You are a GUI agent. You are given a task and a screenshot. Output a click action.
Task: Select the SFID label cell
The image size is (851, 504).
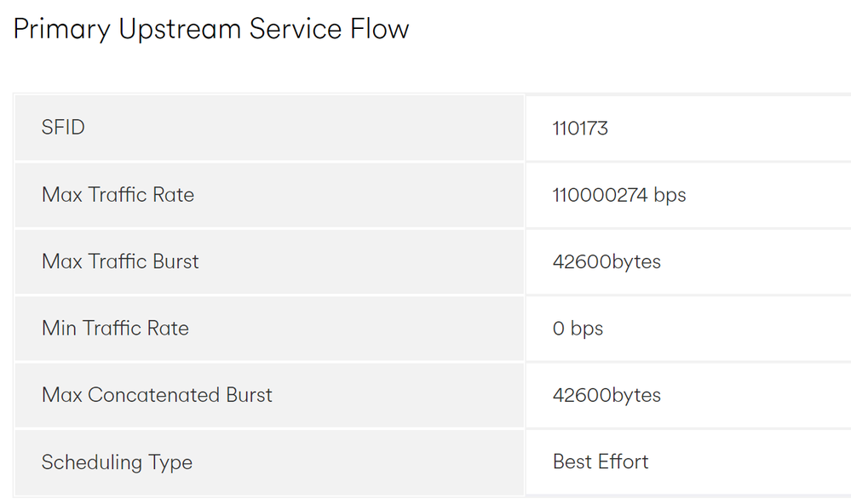269,128
